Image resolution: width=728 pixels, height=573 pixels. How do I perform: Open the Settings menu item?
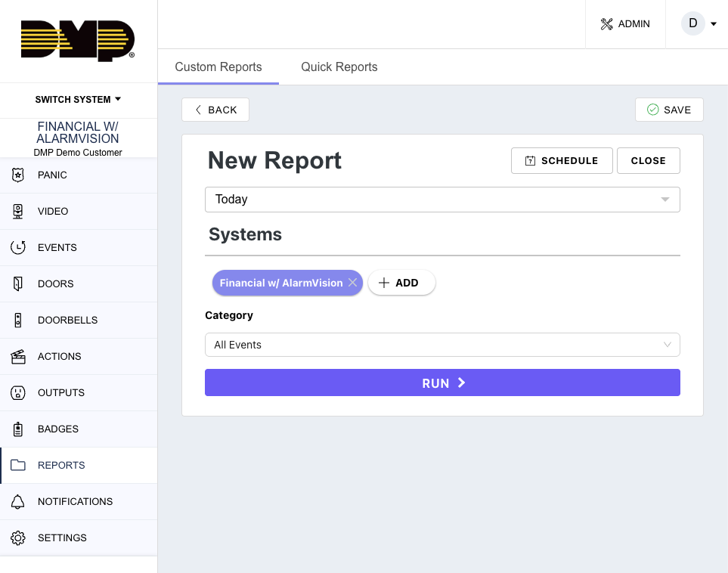(79, 537)
